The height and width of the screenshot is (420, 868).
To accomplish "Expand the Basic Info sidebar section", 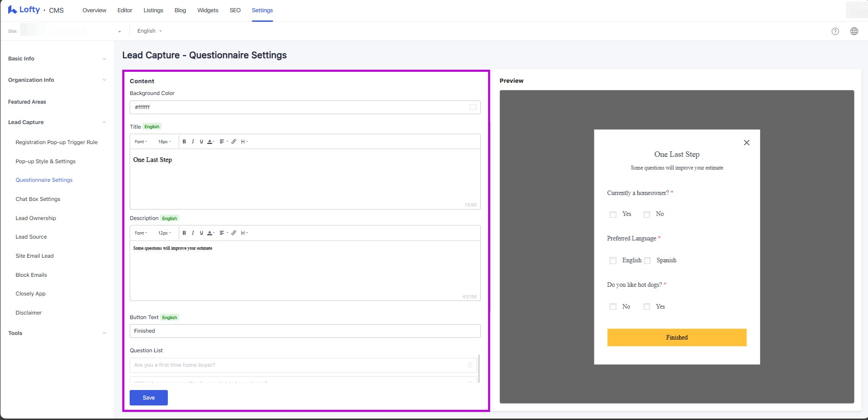I will [57, 59].
